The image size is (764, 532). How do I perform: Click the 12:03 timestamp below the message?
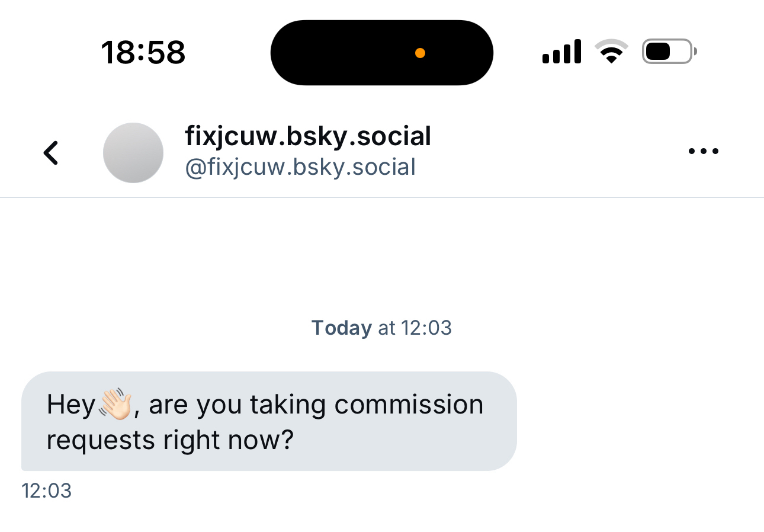click(46, 491)
